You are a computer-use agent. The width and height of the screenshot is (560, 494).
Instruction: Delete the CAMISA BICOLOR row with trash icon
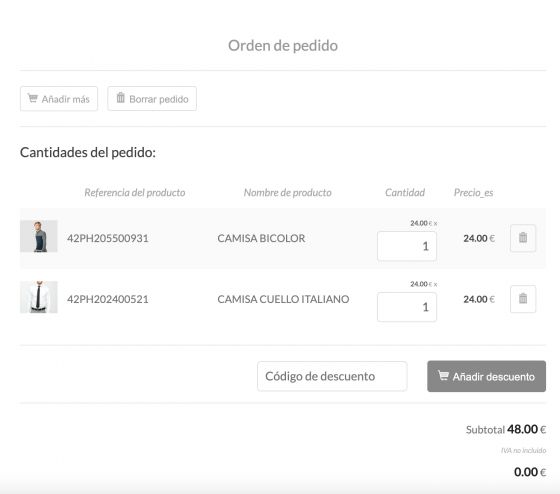523,238
